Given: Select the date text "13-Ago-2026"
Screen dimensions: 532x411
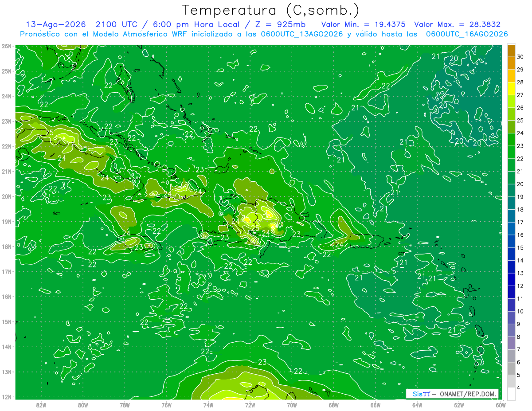Looking at the screenshot, I should (x=55, y=24).
